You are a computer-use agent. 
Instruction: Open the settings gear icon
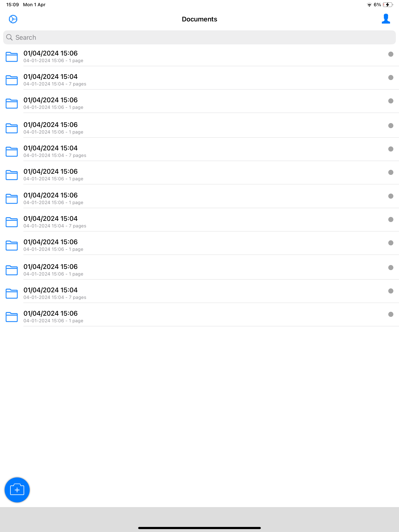coord(13,19)
